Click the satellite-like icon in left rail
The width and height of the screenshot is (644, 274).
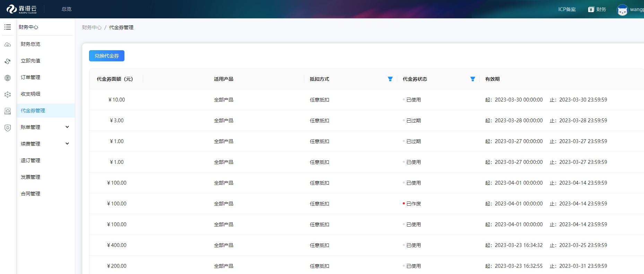coord(8,61)
